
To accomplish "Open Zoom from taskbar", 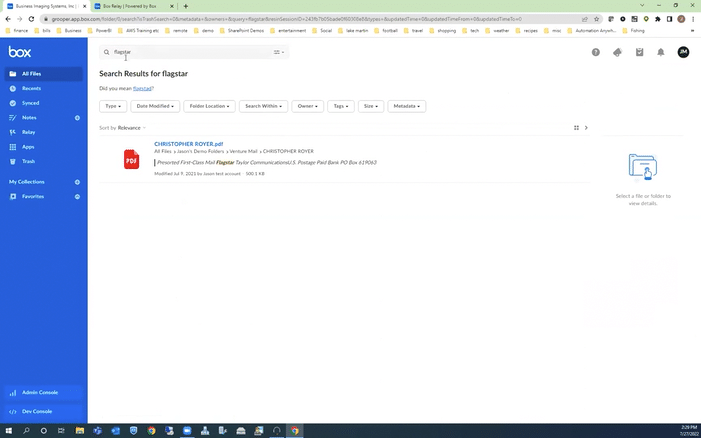I will [x=187, y=431].
